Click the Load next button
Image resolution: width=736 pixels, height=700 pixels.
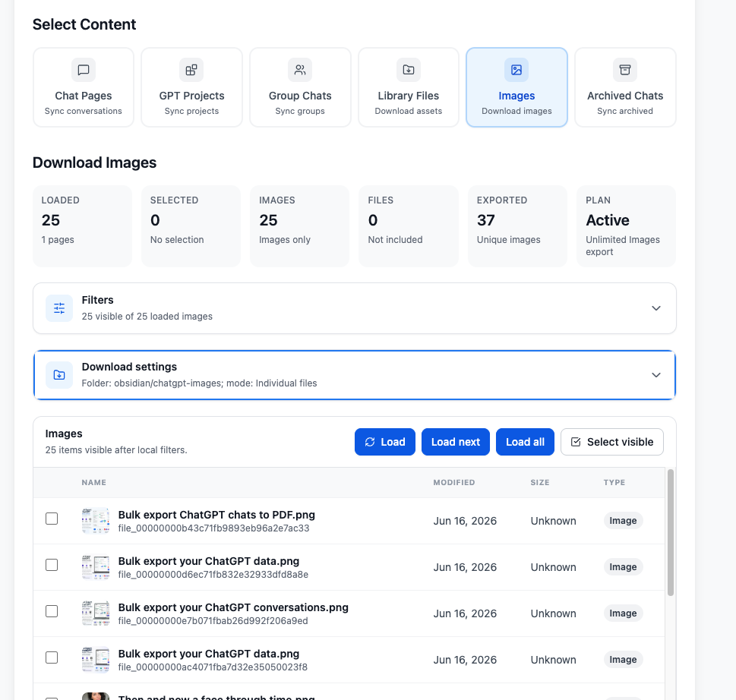coord(455,442)
